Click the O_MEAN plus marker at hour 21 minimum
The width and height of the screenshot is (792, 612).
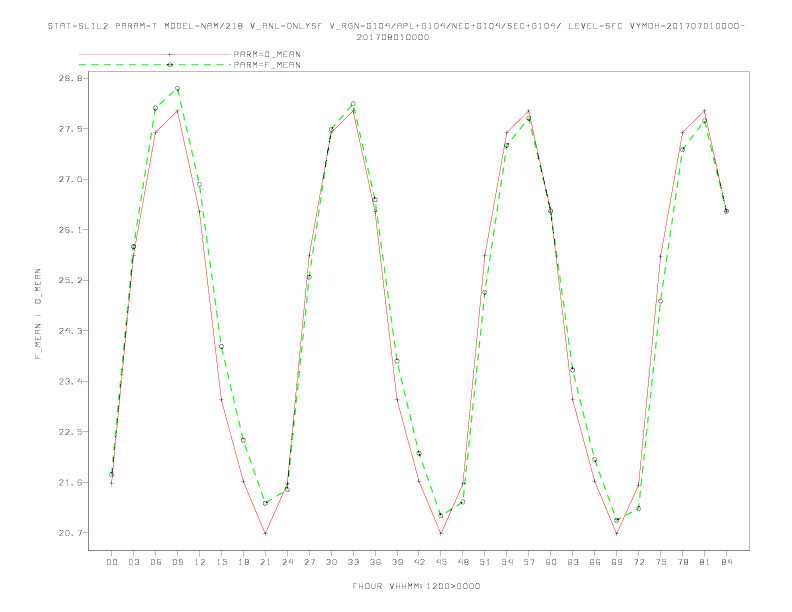click(x=265, y=533)
